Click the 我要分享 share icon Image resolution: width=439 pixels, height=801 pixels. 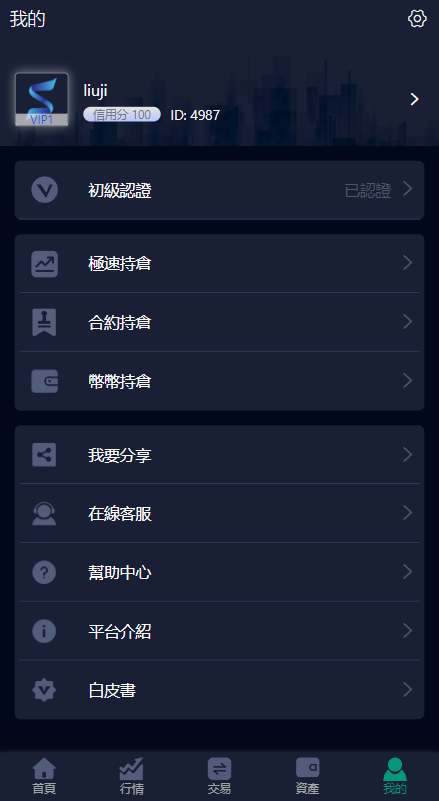pyautogui.click(x=44, y=455)
